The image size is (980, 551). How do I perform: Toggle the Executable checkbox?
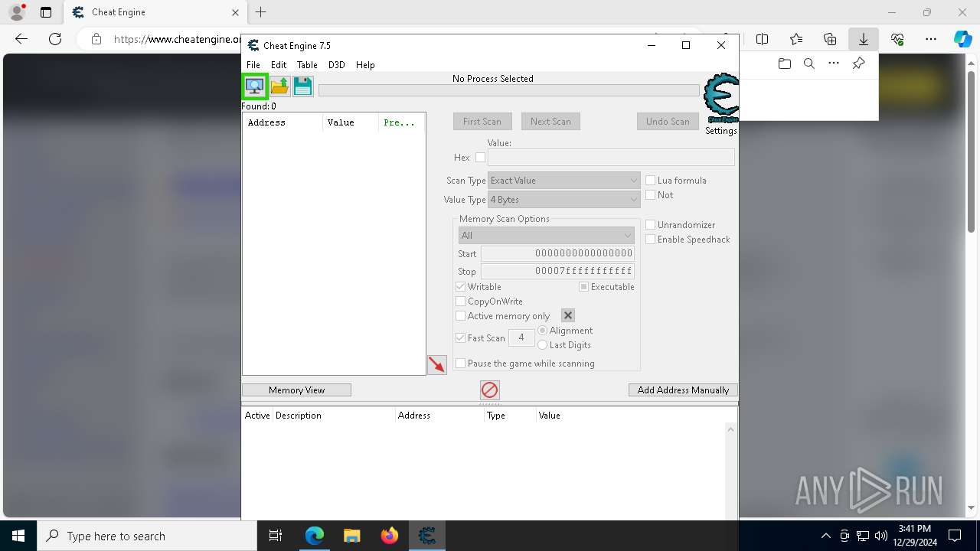tap(583, 287)
